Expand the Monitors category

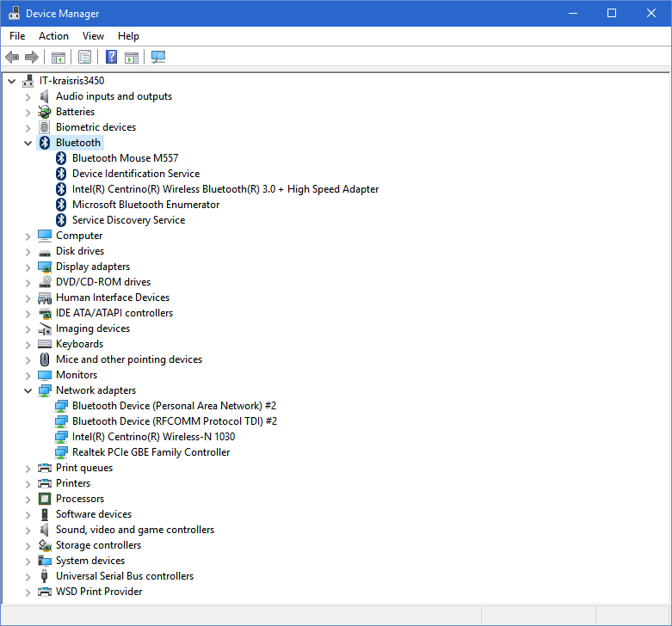coord(28,376)
